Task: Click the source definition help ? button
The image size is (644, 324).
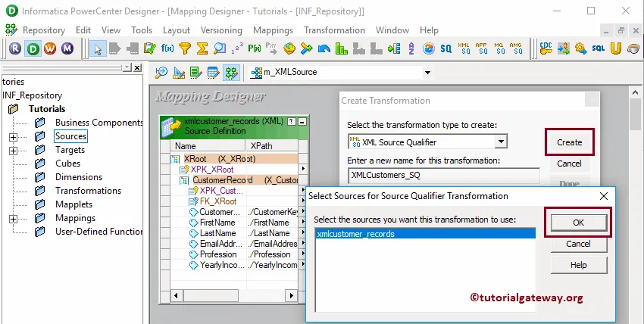Action: [292, 121]
